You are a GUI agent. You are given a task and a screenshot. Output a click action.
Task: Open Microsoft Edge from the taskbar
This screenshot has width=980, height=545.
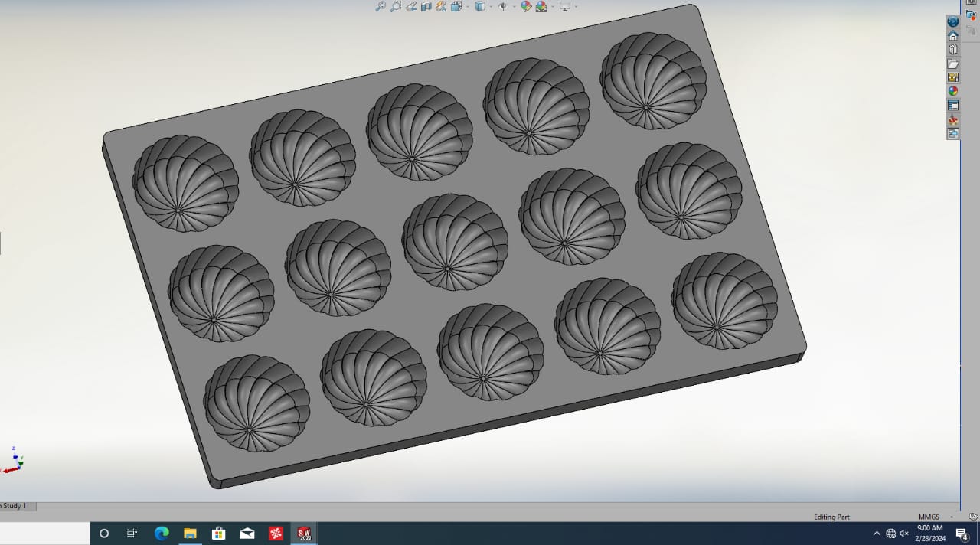coord(162,534)
